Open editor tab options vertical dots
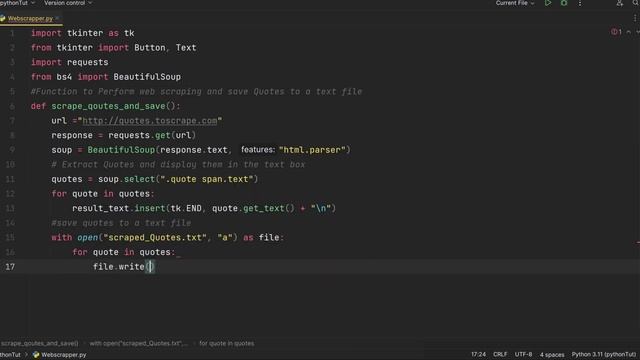Image resolution: width=640 pixels, height=360 pixels. pyautogui.click(x=635, y=18)
